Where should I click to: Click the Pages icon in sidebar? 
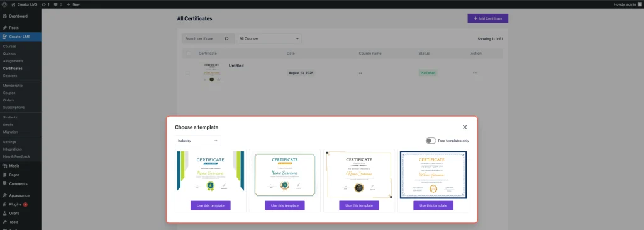pyautogui.click(x=4, y=175)
